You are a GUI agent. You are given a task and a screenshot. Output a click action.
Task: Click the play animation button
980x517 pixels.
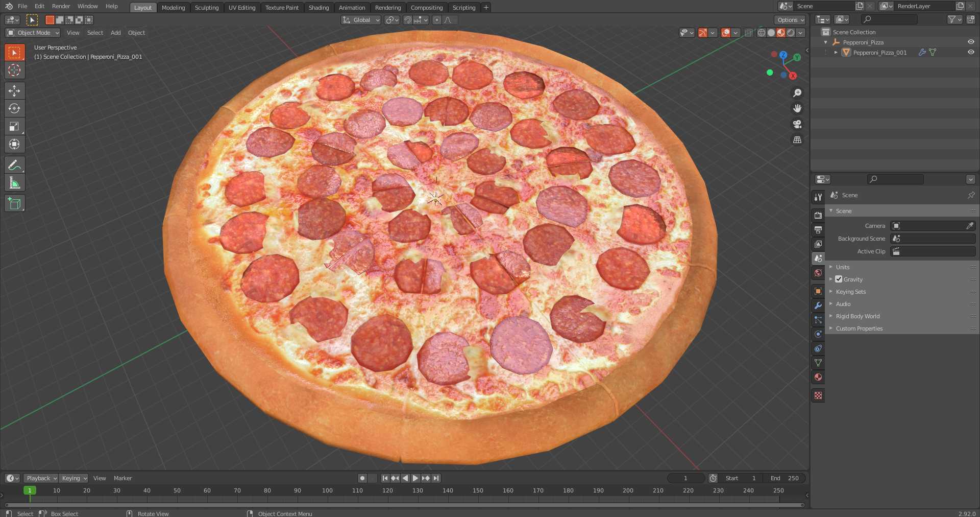point(415,478)
